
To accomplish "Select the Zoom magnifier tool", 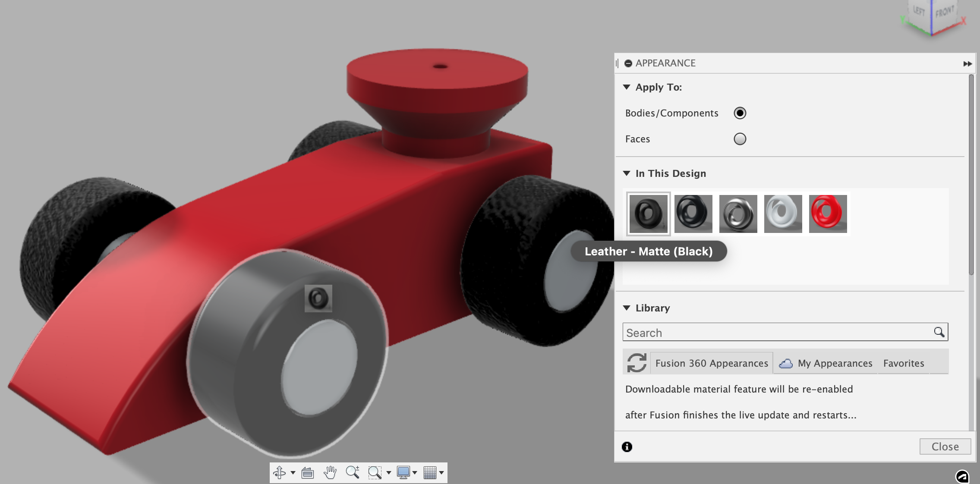I will (353, 473).
